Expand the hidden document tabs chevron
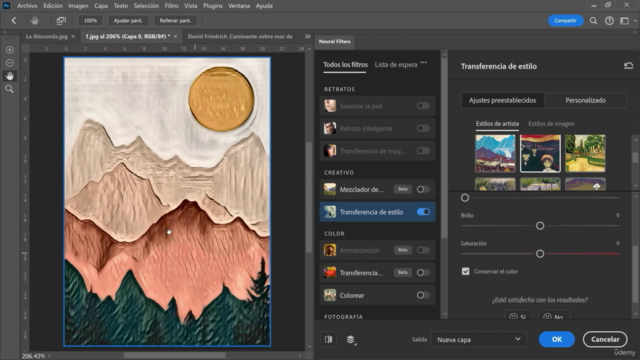 pos(308,36)
